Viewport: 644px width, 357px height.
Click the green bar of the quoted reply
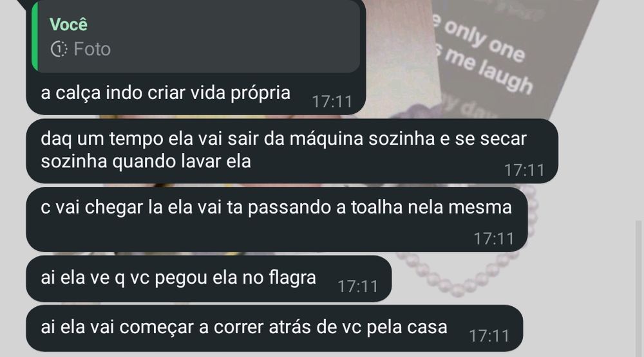[35, 36]
